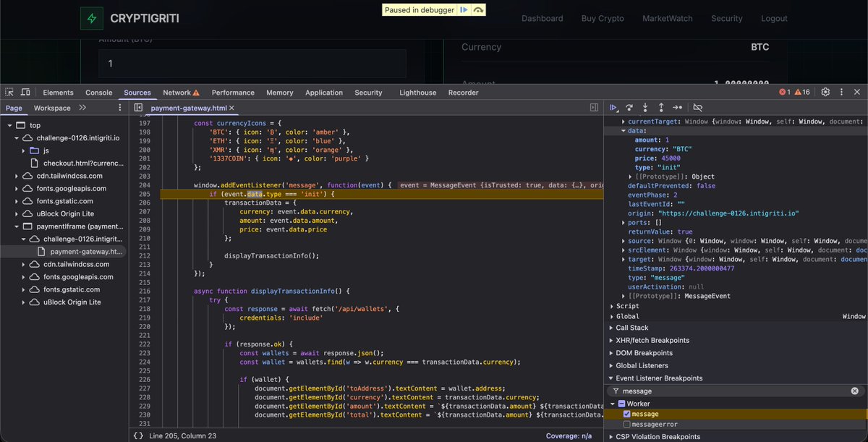Image resolution: width=868 pixels, height=442 pixels.
Task: Go to Buy Crypto page
Action: [x=603, y=18]
